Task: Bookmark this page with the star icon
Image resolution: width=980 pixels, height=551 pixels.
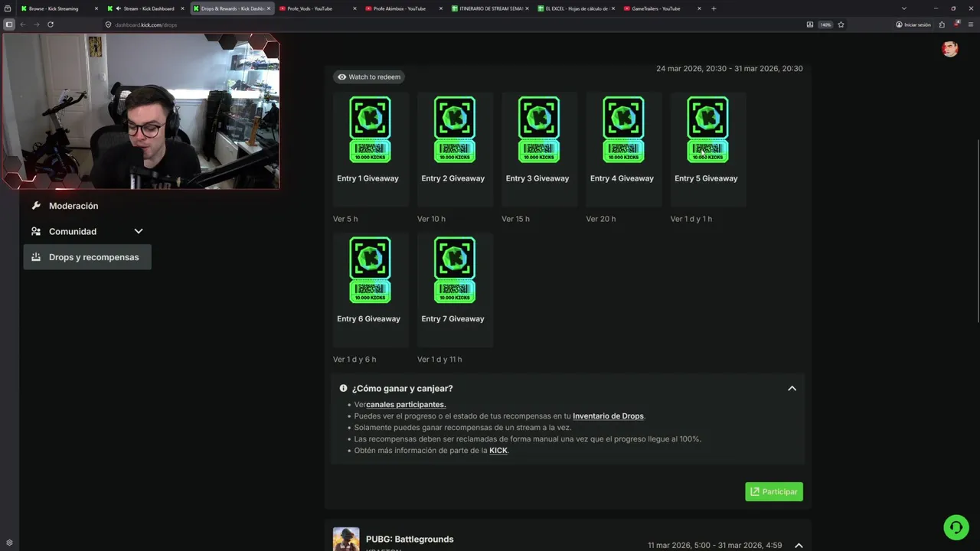Action: point(841,24)
